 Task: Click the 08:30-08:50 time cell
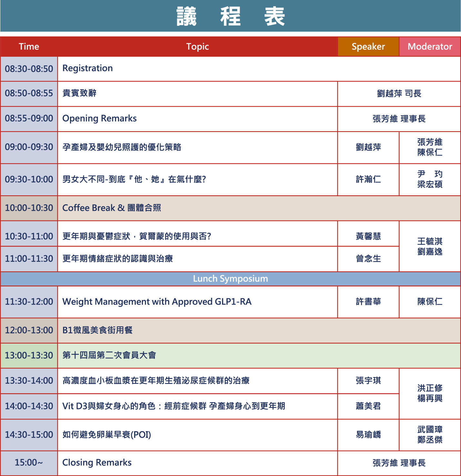29,69
